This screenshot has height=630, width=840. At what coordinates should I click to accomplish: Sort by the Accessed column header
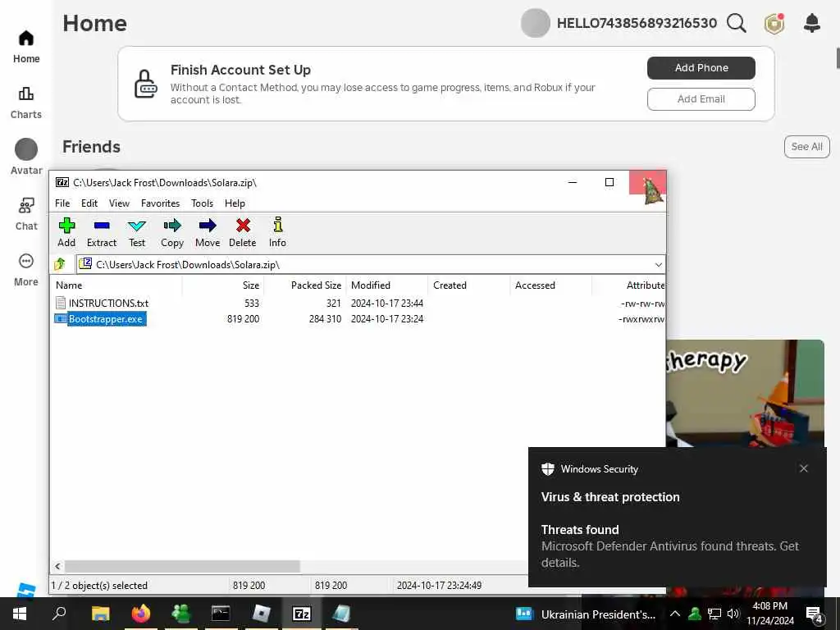pyautogui.click(x=551, y=285)
